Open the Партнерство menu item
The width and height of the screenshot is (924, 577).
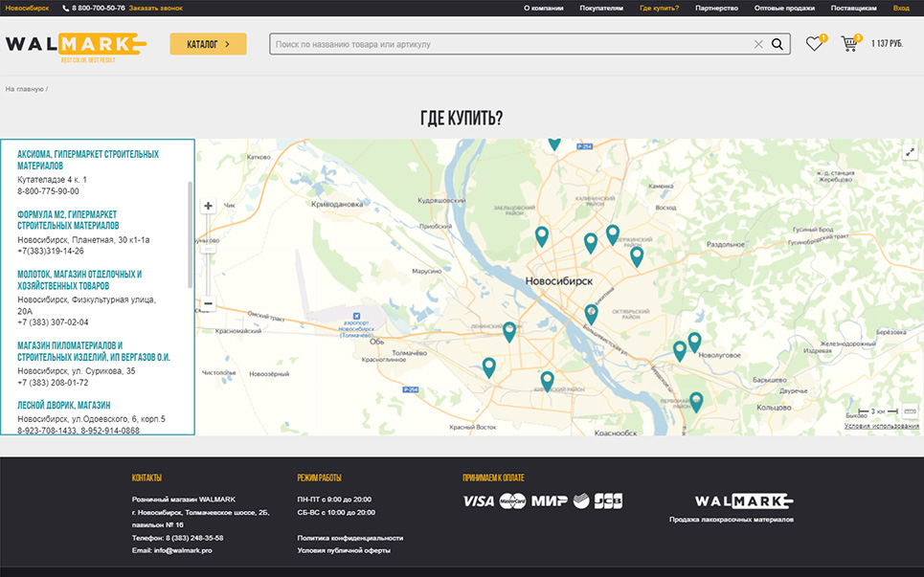tap(716, 9)
